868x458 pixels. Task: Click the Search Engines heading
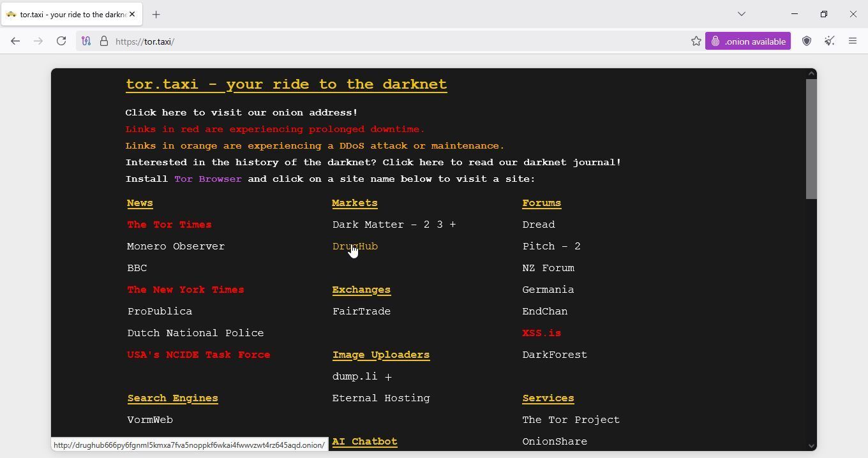pos(173,398)
